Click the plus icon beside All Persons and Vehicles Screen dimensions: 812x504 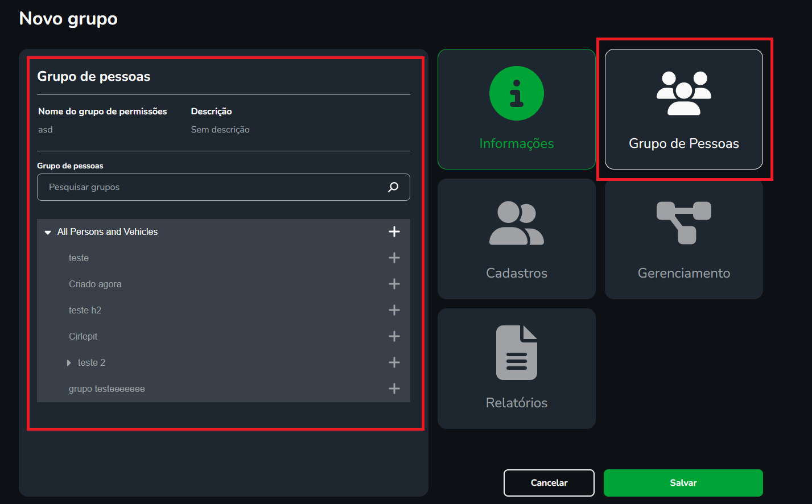coord(394,232)
